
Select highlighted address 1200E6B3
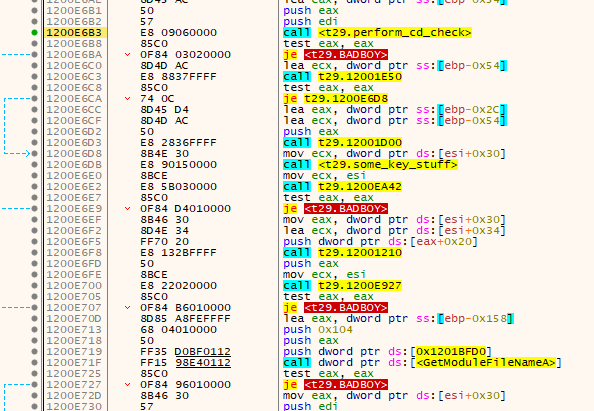tap(74, 33)
